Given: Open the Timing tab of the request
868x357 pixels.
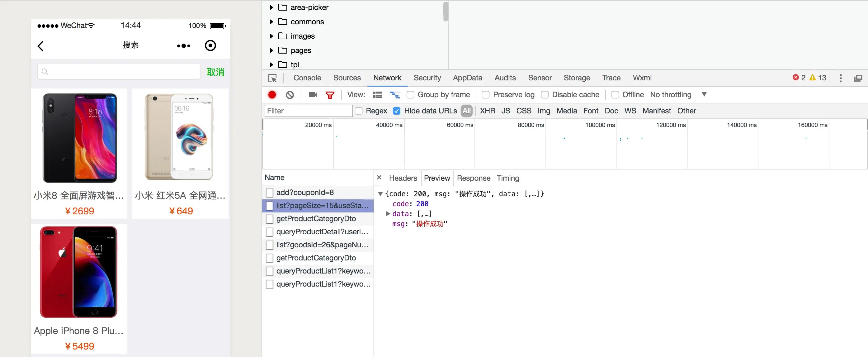Looking at the screenshot, I should pos(508,178).
